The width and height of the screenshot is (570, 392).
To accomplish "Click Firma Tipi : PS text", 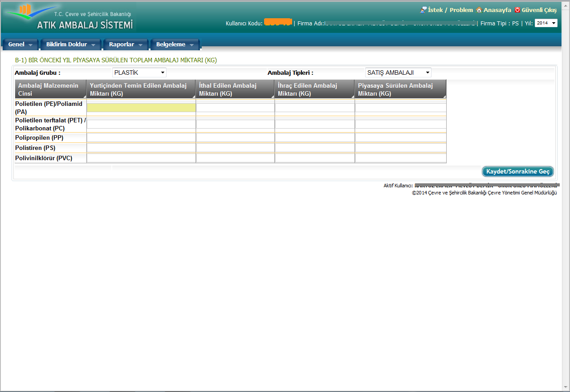I will (500, 23).
